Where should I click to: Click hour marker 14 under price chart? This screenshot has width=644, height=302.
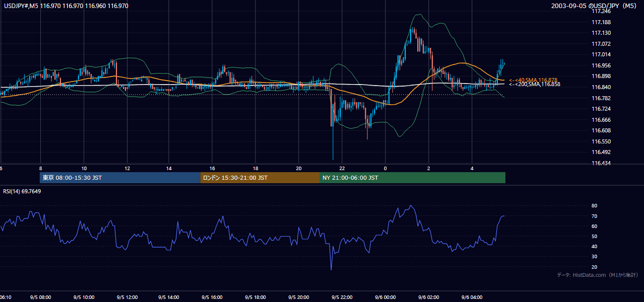(169, 168)
